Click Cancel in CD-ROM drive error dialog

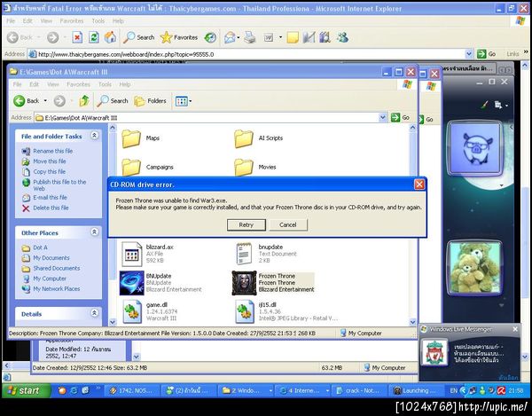click(288, 224)
